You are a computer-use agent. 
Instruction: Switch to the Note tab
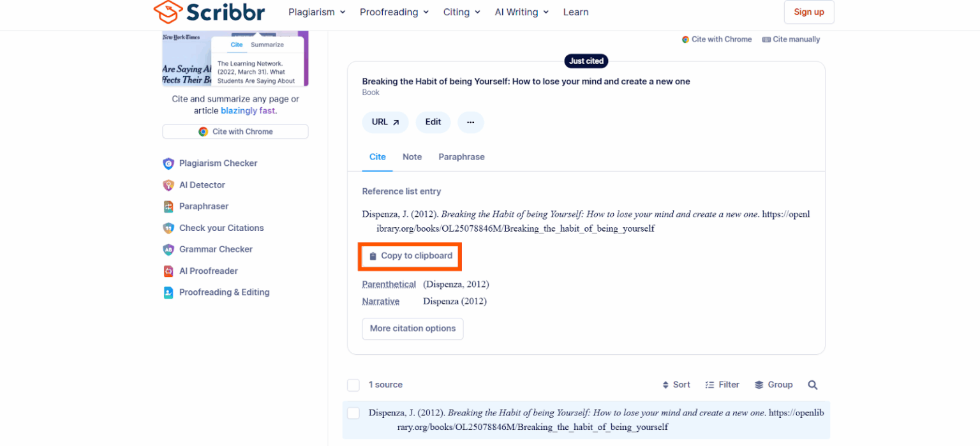click(x=412, y=157)
